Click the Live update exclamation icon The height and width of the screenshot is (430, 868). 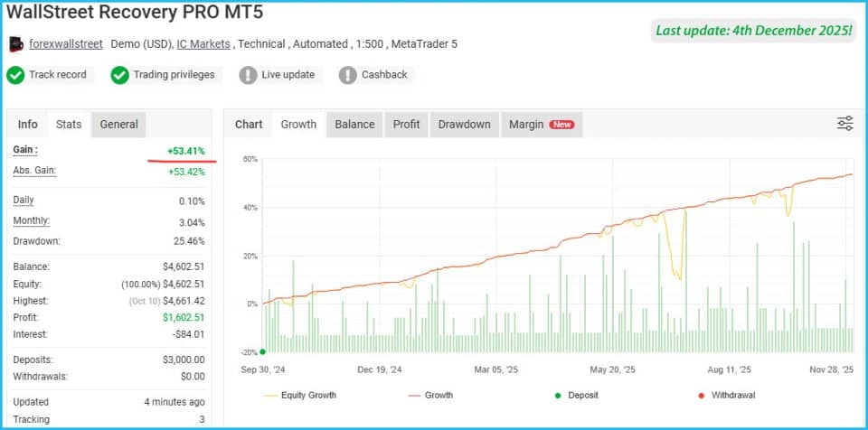coord(248,75)
